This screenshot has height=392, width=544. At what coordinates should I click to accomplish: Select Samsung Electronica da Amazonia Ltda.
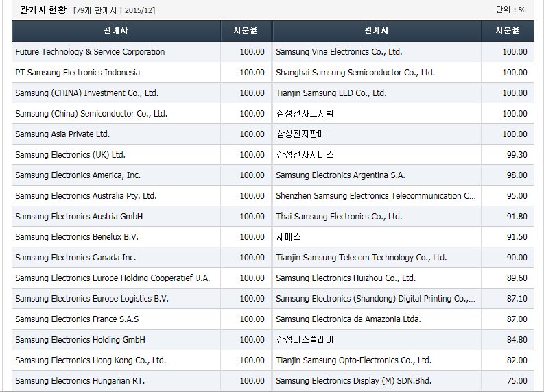[x=348, y=319]
